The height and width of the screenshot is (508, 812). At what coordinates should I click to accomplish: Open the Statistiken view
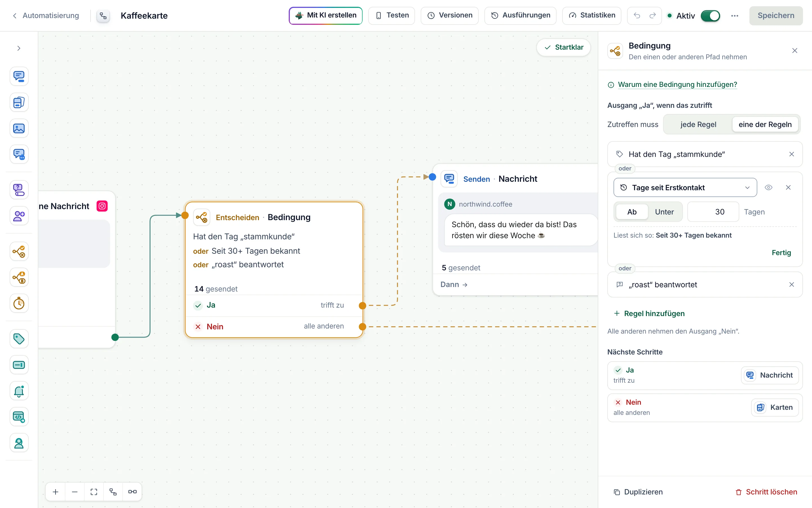coord(592,16)
